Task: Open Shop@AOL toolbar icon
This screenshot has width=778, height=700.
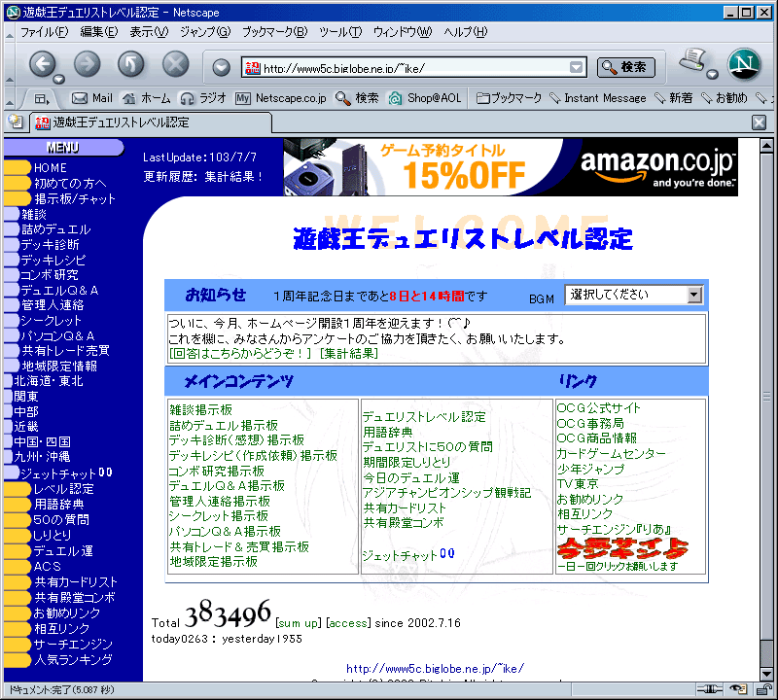Action: (x=425, y=98)
